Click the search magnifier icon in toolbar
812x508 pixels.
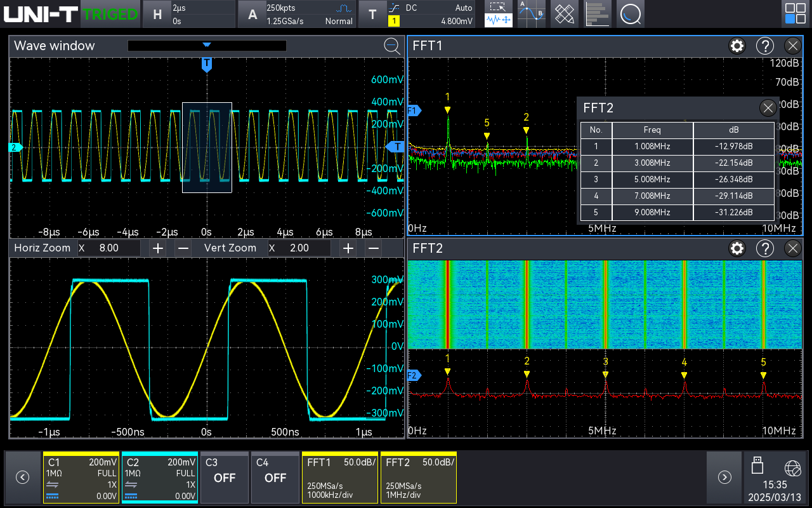(630, 14)
